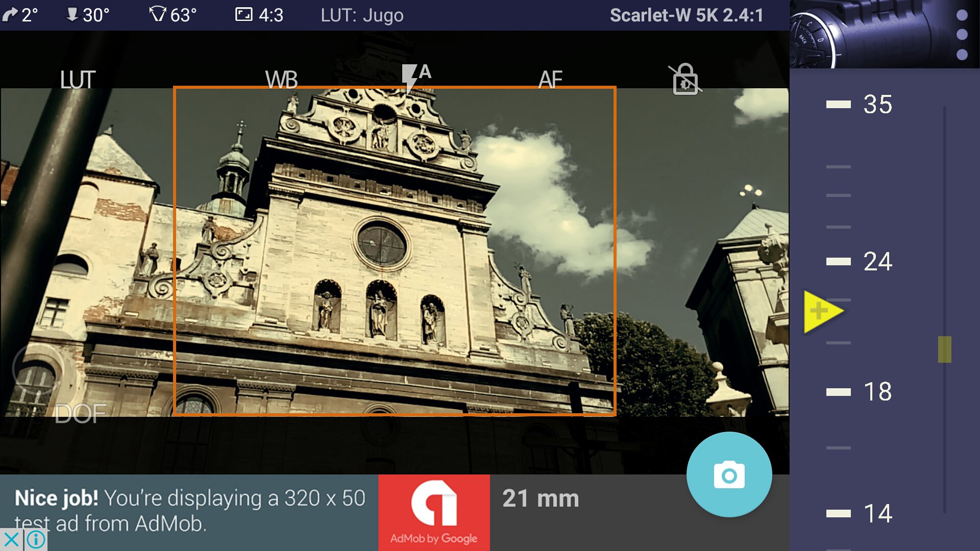Open the three-dot overflow menu
The height and width of the screenshot is (551, 980).
pos(962,35)
